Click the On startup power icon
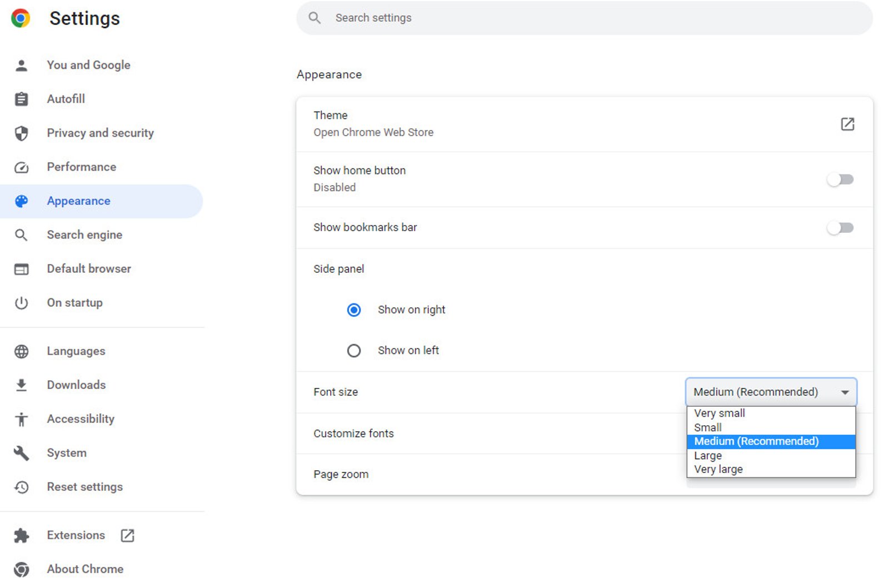Viewport: 889px width, 588px height. pos(21,303)
